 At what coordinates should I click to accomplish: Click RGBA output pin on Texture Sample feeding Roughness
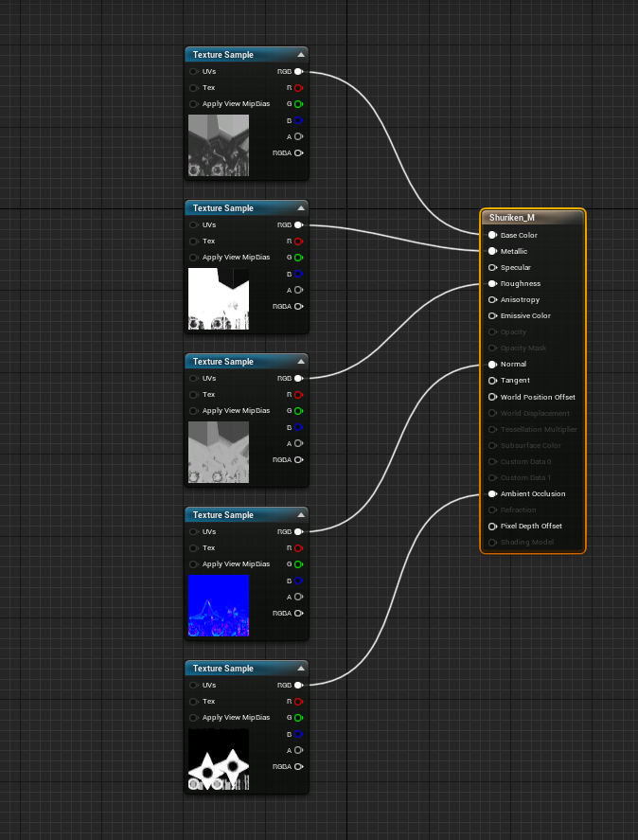click(x=298, y=459)
